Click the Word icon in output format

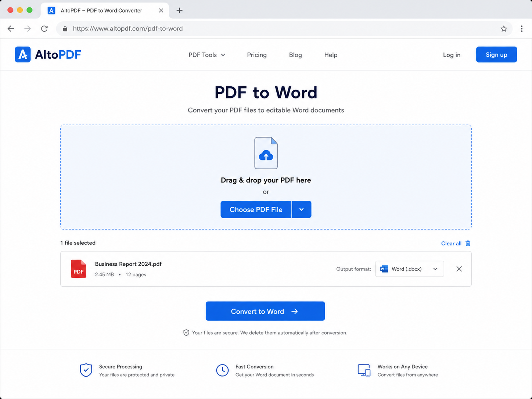click(384, 269)
